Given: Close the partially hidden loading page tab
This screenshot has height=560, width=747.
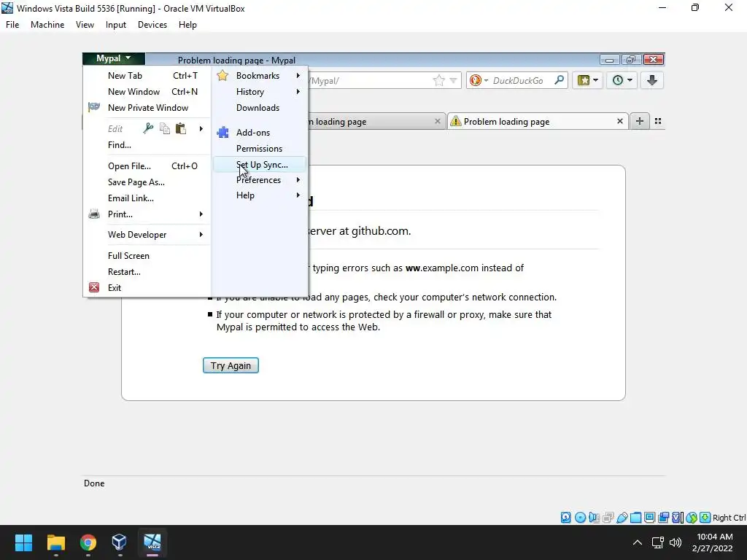Looking at the screenshot, I should (x=438, y=122).
